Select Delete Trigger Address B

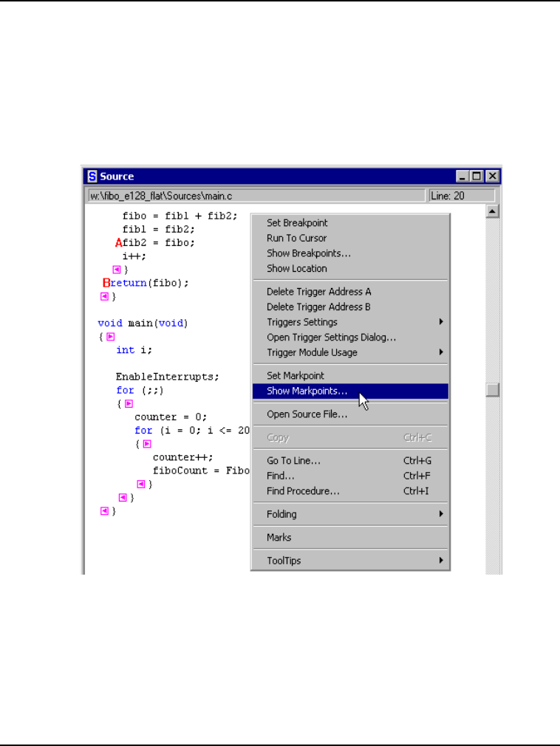coord(350,307)
